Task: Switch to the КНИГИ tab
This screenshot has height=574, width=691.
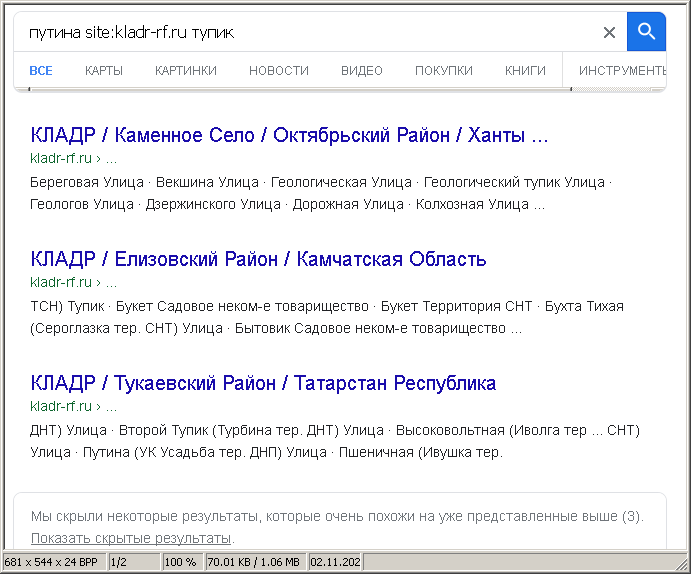Action: (525, 70)
